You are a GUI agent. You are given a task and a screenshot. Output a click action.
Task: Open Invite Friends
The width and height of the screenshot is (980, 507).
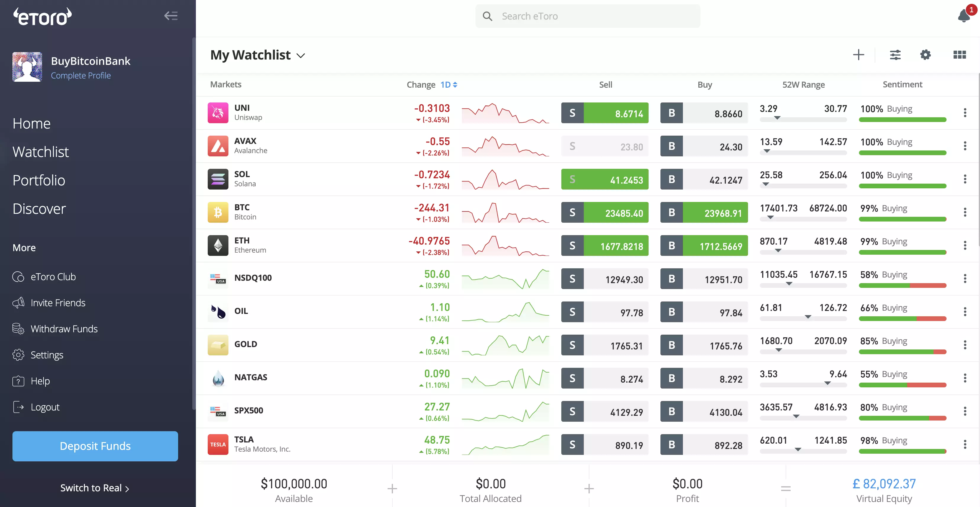pyautogui.click(x=49, y=303)
